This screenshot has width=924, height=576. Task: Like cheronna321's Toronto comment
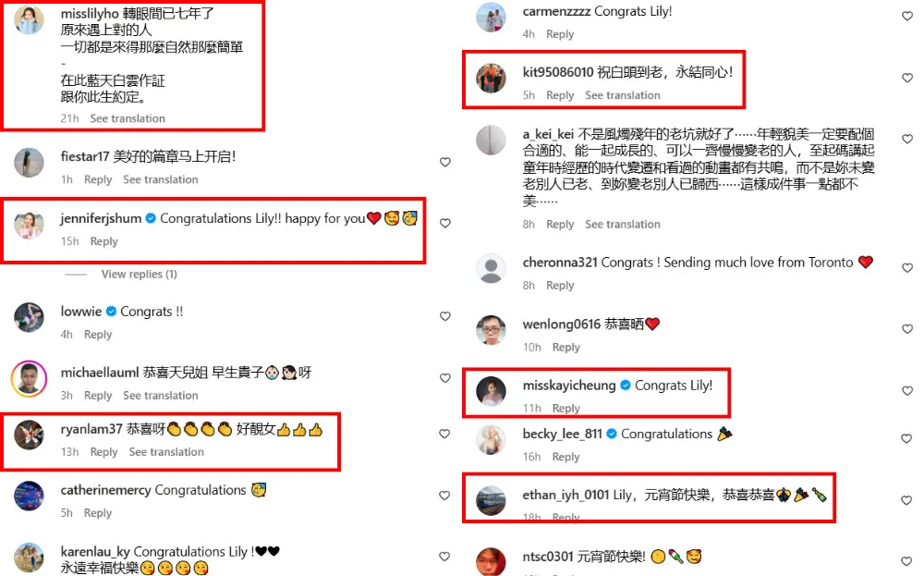pos(907,268)
